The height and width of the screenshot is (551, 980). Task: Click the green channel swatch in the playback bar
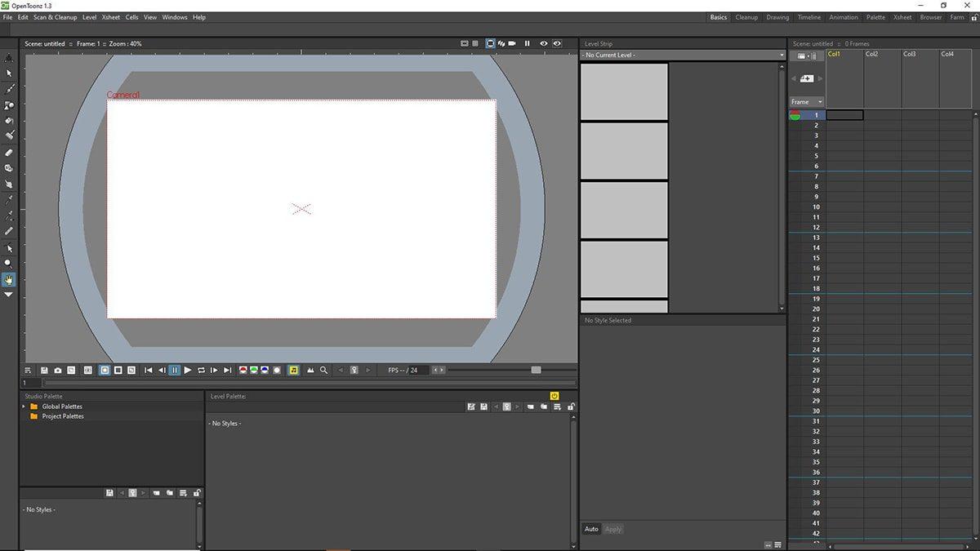pyautogui.click(x=253, y=370)
